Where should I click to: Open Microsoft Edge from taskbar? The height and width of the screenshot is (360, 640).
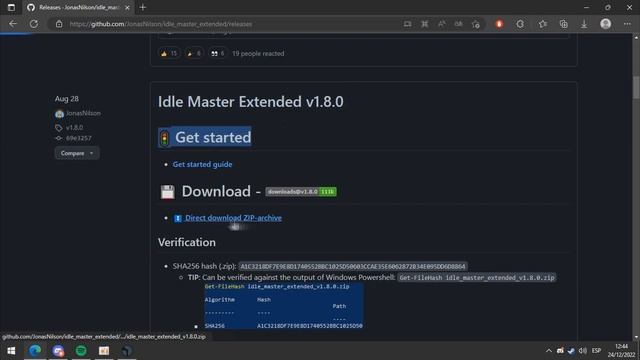pyautogui.click(x=35, y=351)
